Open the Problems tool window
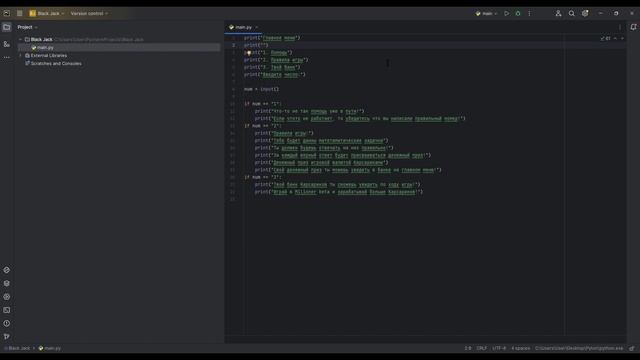Viewport: 640px width, 360px height. pyautogui.click(x=7, y=323)
